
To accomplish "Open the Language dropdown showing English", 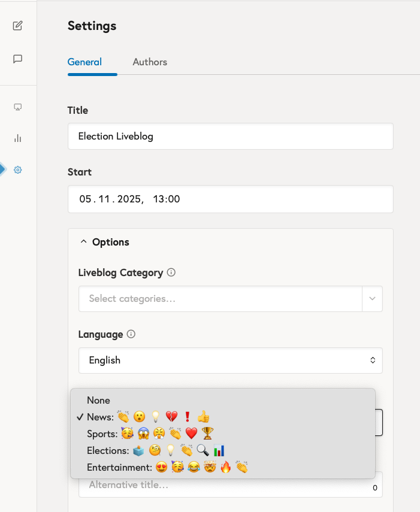I will point(231,360).
